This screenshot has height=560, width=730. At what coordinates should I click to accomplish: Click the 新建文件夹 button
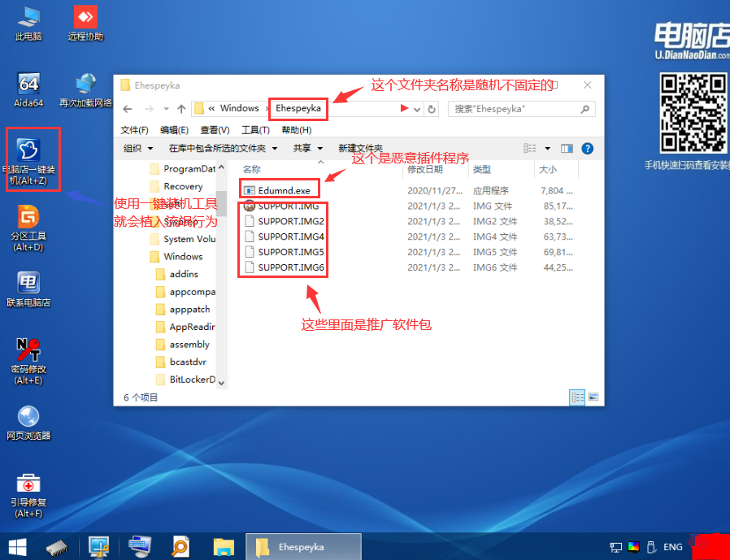click(360, 148)
